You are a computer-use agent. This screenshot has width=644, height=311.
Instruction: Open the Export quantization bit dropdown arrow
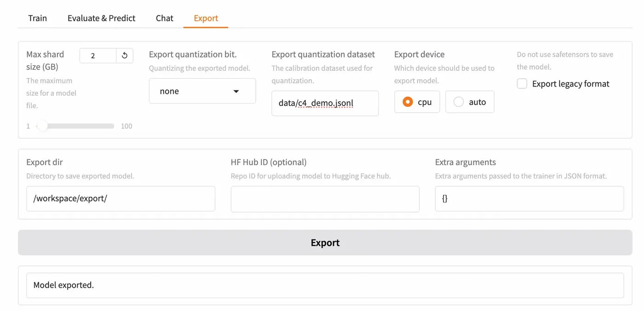coord(236,91)
